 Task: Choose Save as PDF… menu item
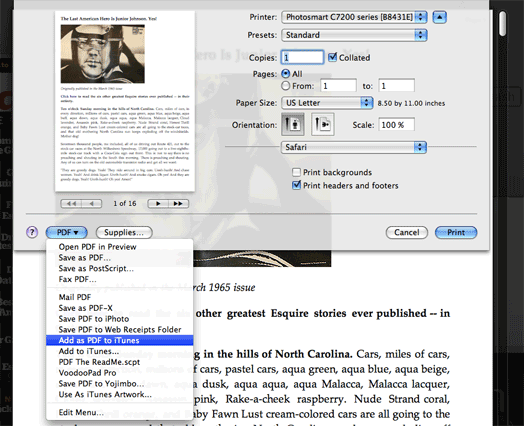[120, 258]
